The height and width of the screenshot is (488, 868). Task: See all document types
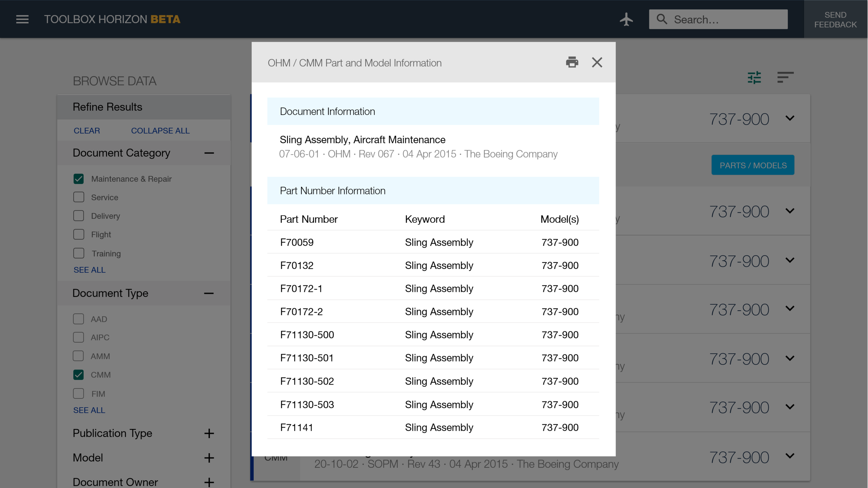pyautogui.click(x=89, y=410)
